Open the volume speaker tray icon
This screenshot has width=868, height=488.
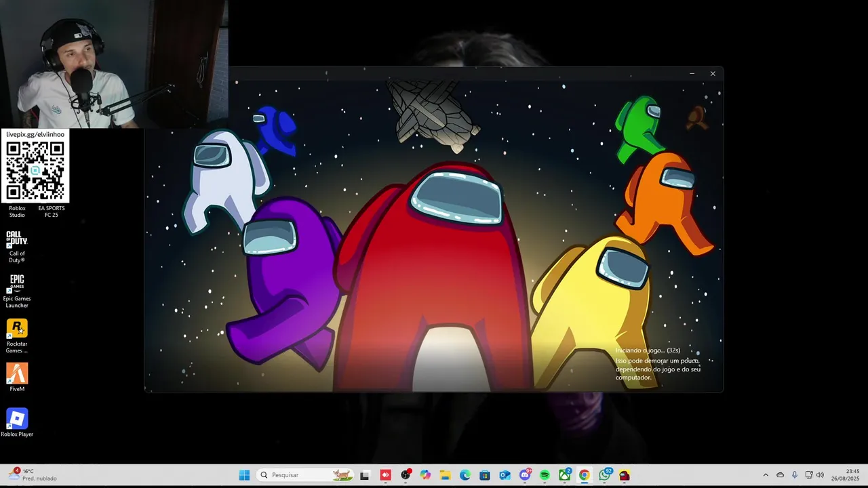click(x=820, y=475)
